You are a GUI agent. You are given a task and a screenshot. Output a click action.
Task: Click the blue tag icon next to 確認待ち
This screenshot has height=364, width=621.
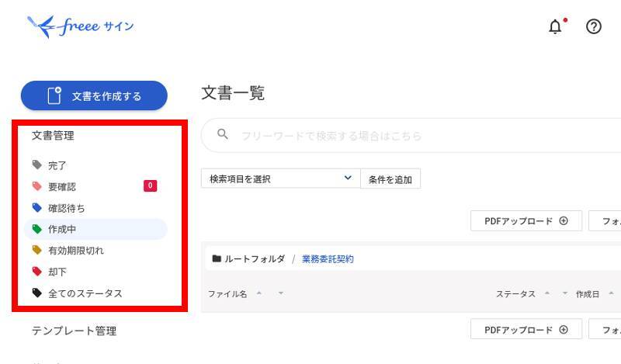(x=36, y=207)
